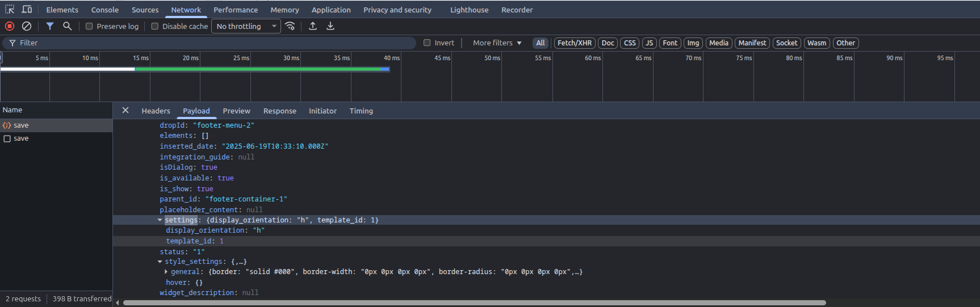Open the Lighthouse panel
980x307 pixels.
(x=470, y=10)
